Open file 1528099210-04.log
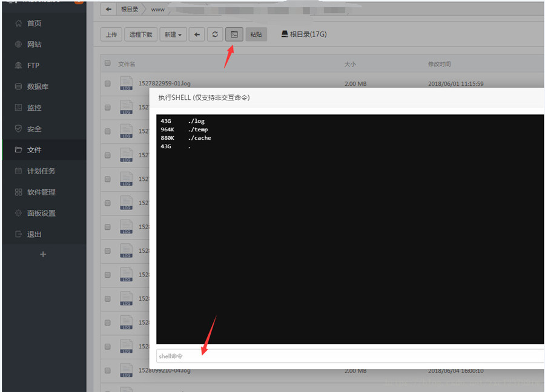Viewport: 545px width, 392px height. point(164,370)
